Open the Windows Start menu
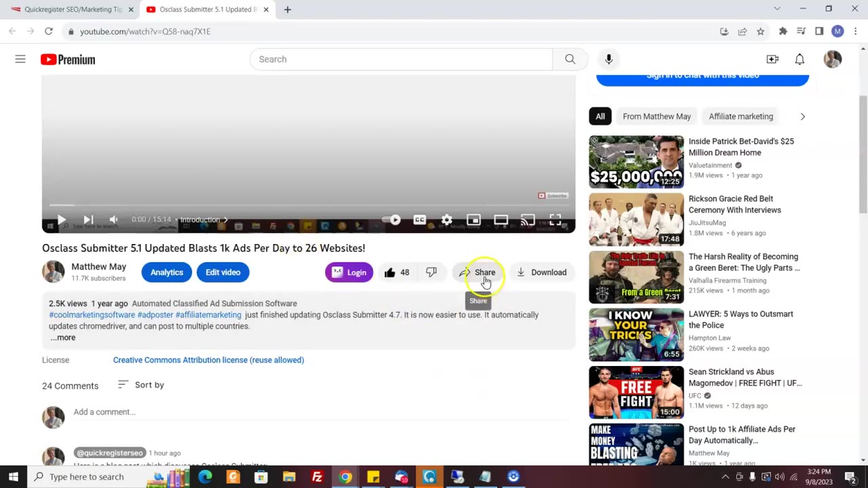 14,477
